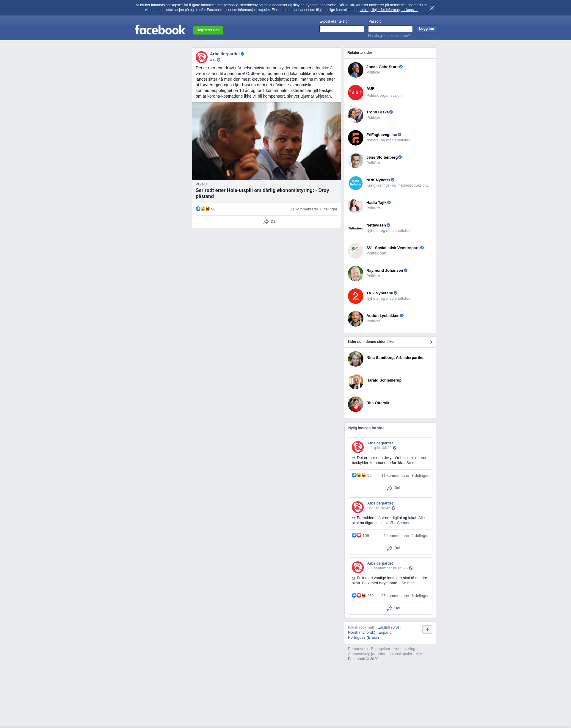The image size is (571, 728).
Task: Focus the E-post eller telefon field
Action: click(342, 29)
